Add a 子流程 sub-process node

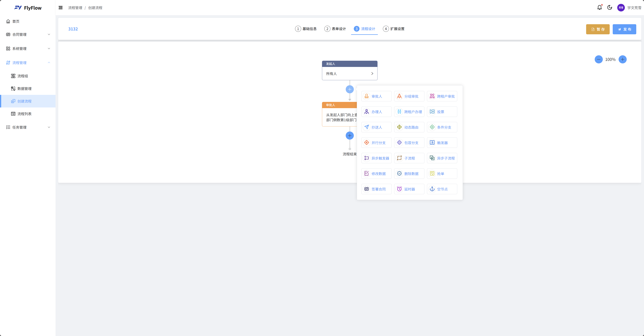(409, 158)
